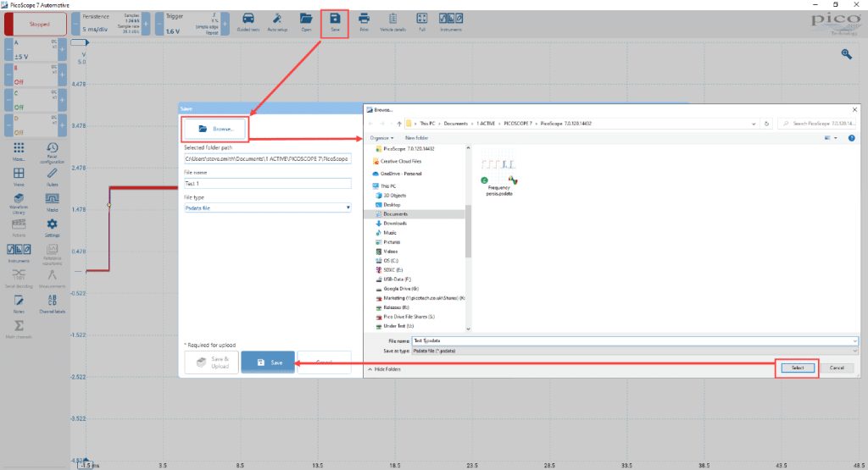Open Channel A ±5 V settings

[x=36, y=50]
